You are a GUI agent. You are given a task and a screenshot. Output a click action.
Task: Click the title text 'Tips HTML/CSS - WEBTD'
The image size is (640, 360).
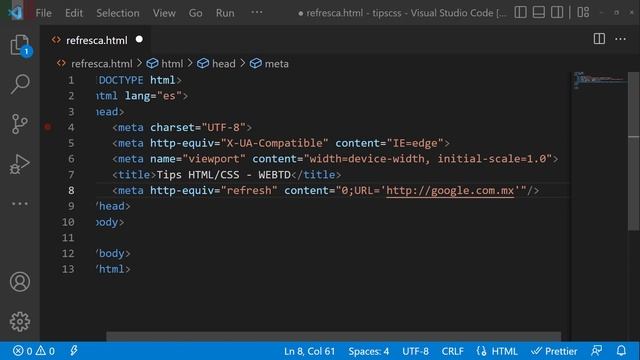click(x=223, y=175)
